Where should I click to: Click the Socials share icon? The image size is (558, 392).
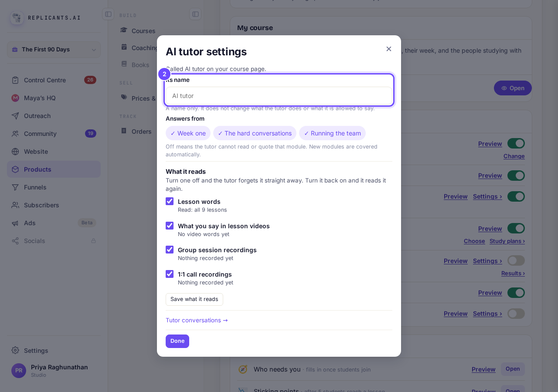[15, 241]
